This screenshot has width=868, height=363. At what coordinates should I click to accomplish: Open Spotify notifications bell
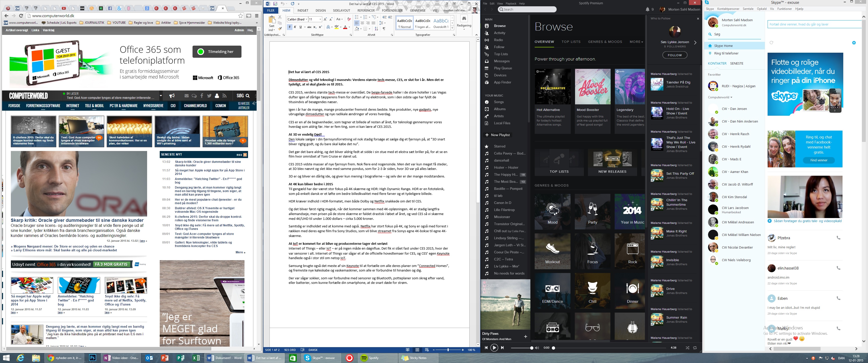[x=647, y=9]
